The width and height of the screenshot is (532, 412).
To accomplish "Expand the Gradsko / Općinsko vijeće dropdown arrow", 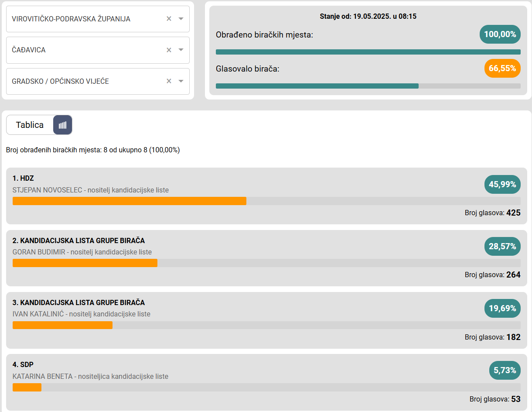I will [x=181, y=81].
